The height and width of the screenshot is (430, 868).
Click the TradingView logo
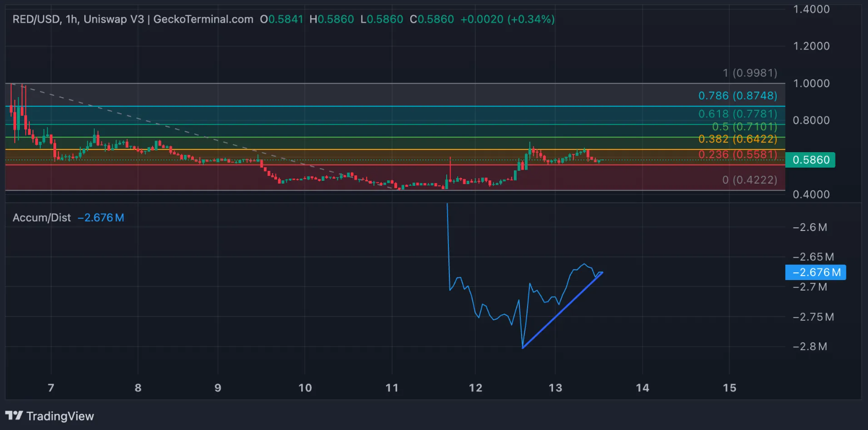pyautogui.click(x=14, y=416)
